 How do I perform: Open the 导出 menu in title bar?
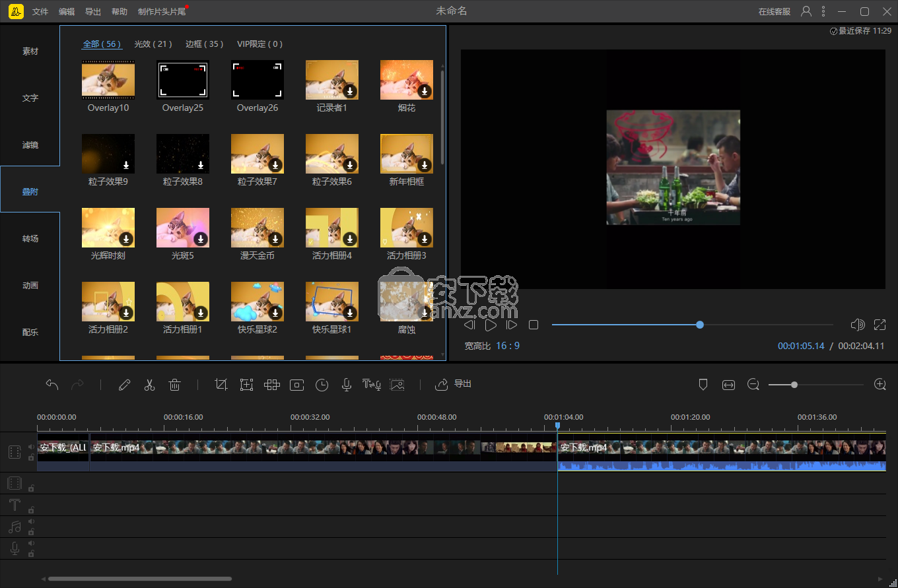click(93, 12)
